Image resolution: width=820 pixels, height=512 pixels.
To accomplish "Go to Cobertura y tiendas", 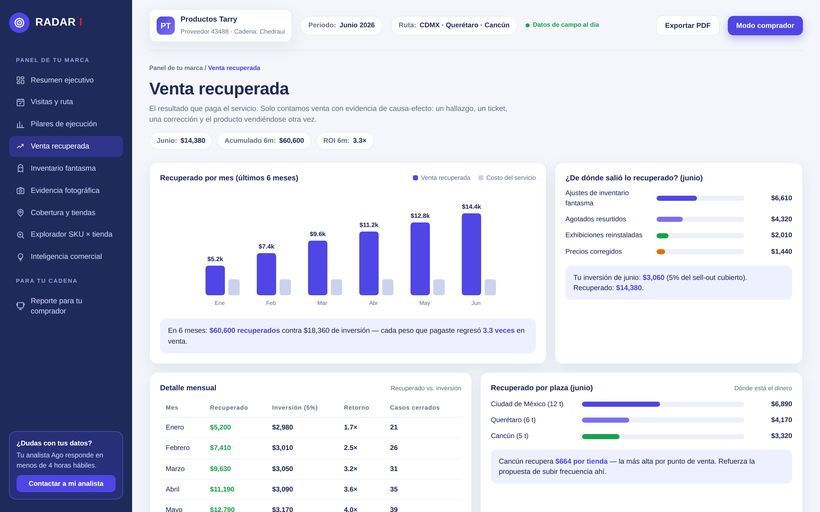I will tap(66, 213).
